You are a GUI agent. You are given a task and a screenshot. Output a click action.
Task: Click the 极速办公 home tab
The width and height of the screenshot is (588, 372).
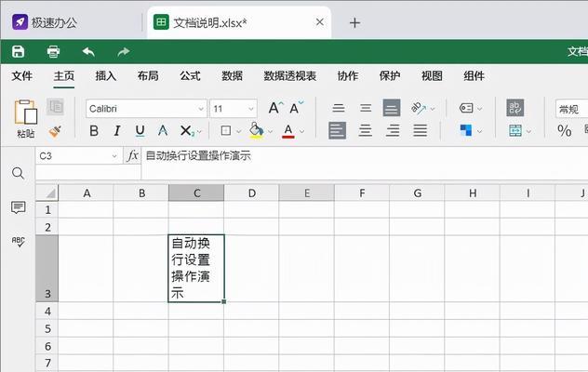click(x=45, y=22)
